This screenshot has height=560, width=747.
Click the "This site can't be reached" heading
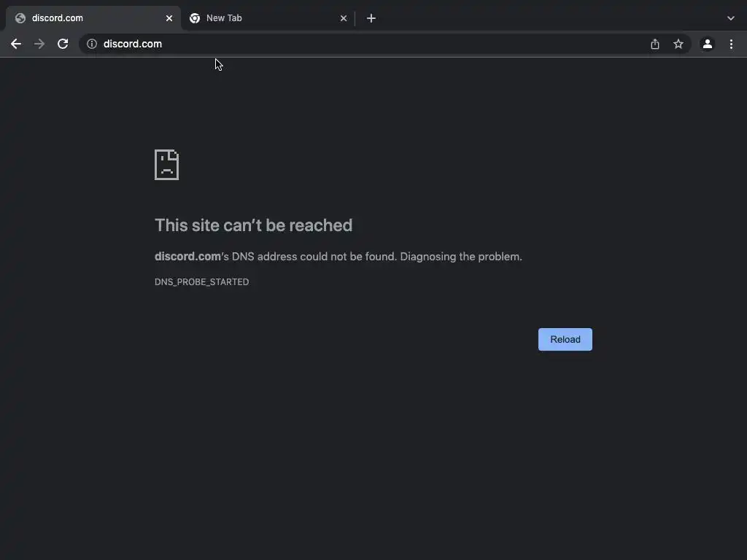point(253,225)
